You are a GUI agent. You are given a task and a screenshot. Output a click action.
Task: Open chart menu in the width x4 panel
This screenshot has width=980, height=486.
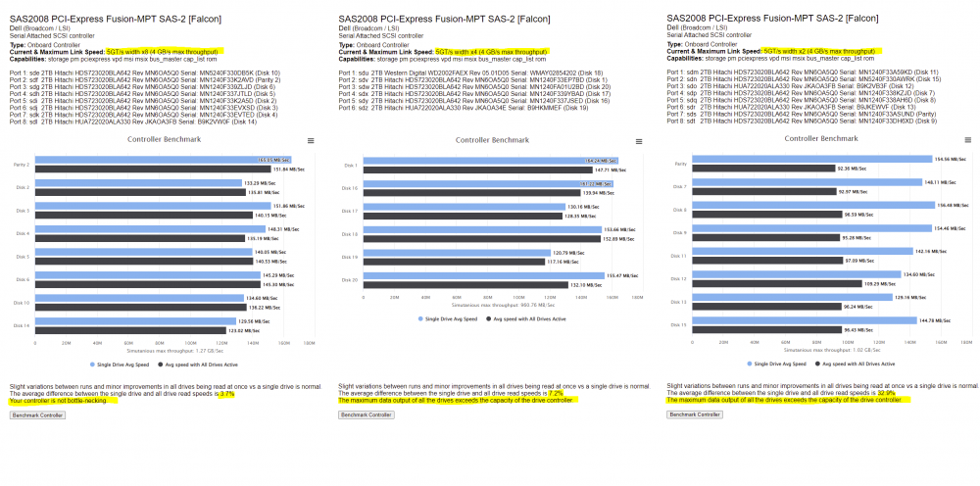tap(639, 142)
